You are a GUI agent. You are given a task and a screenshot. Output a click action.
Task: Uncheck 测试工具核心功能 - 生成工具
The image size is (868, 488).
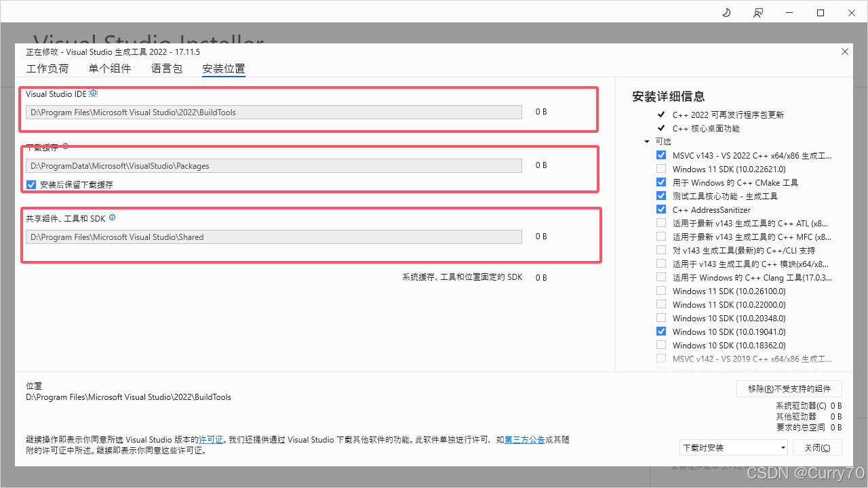click(661, 196)
